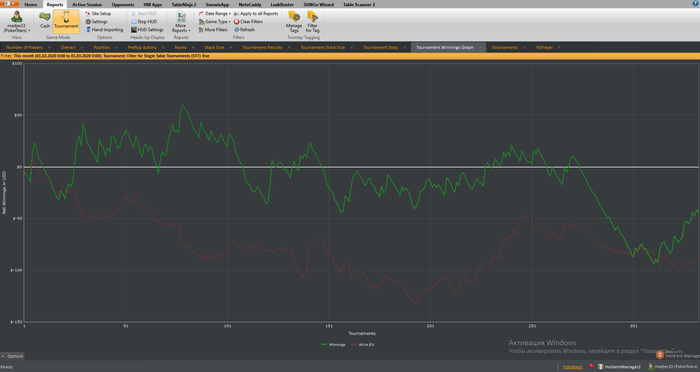The height and width of the screenshot is (372, 700).
Task: Close the Number of Players tab
Action: (x=49, y=47)
